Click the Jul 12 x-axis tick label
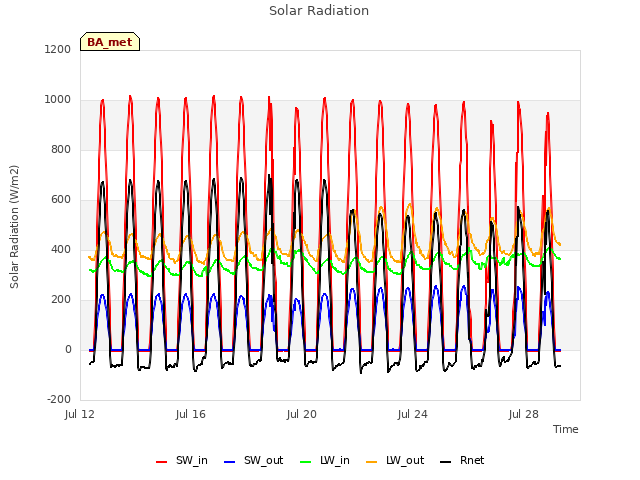 coord(80,414)
